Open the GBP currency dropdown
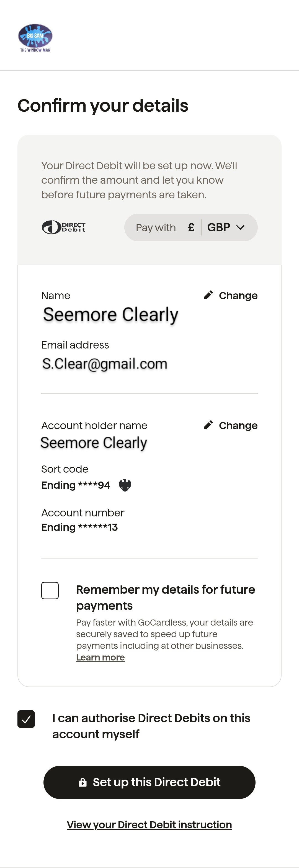This screenshot has width=299, height=868. (226, 227)
